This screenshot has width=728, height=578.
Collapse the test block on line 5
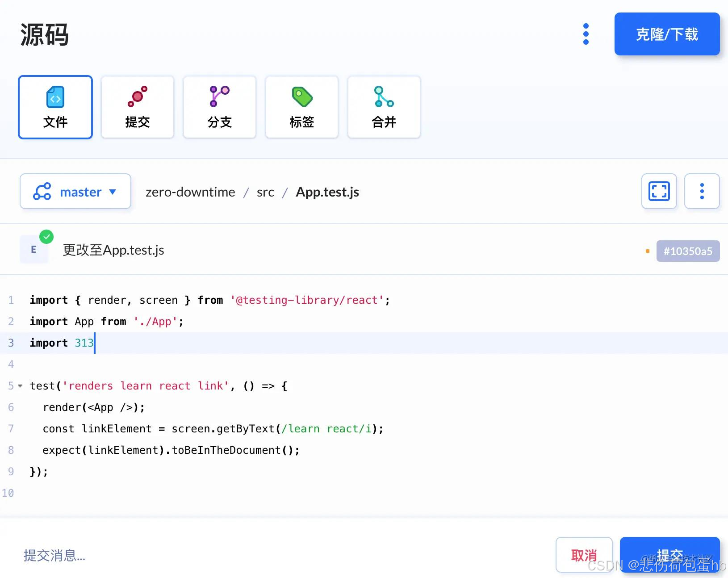pyautogui.click(x=20, y=386)
